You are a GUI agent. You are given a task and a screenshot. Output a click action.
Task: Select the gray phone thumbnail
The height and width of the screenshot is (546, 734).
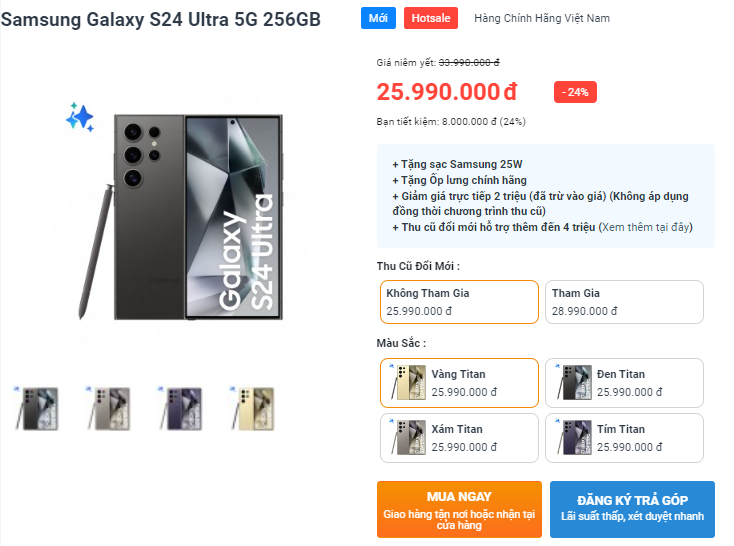(109, 408)
